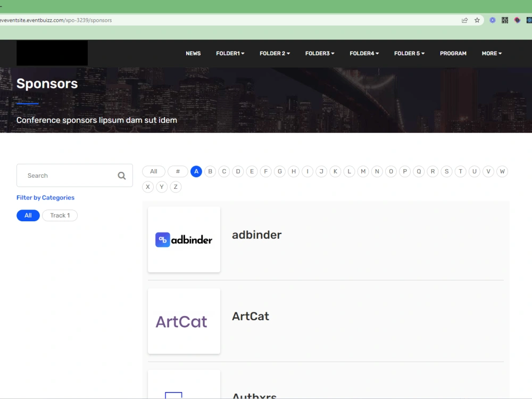This screenshot has height=399, width=532.
Task: Click the browser address bar URL
Action: [x=56, y=20]
